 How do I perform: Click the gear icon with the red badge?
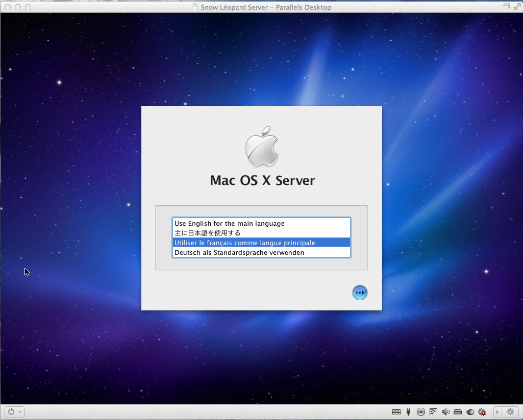[482, 412]
